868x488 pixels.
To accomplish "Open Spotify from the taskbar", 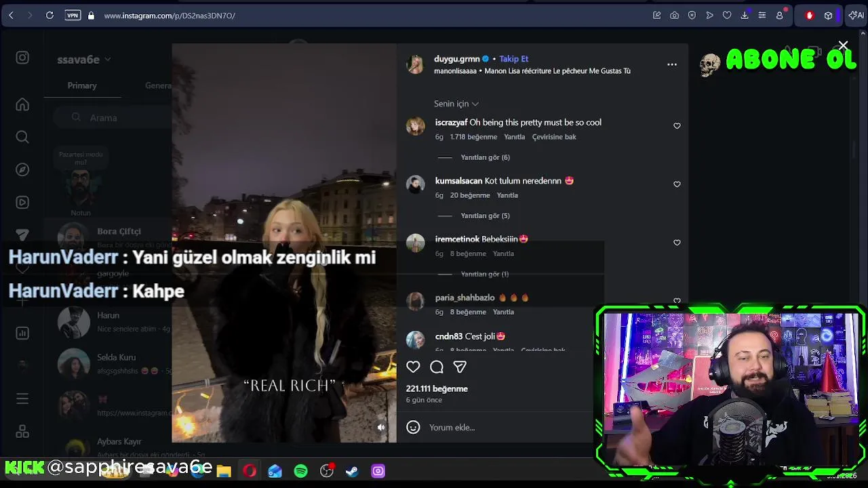I will click(301, 471).
